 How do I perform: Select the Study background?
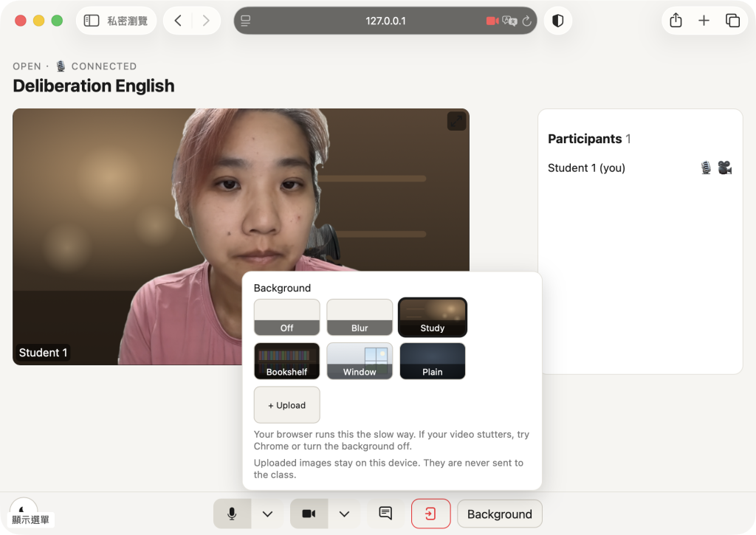pyautogui.click(x=433, y=317)
